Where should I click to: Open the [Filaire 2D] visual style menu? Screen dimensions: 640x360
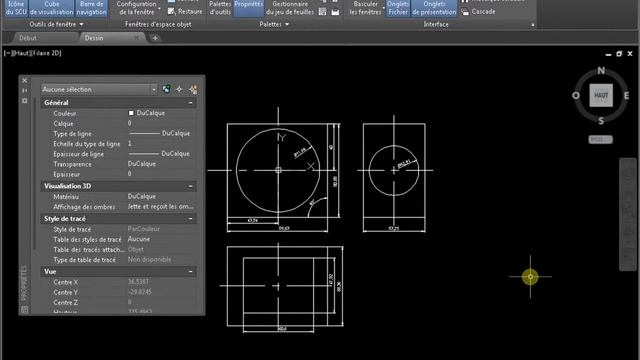[46, 53]
